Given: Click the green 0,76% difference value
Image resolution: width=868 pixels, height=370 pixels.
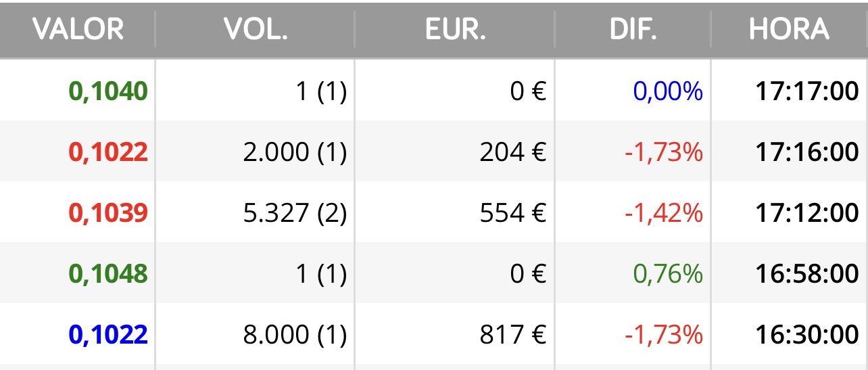Looking at the screenshot, I should (668, 274).
